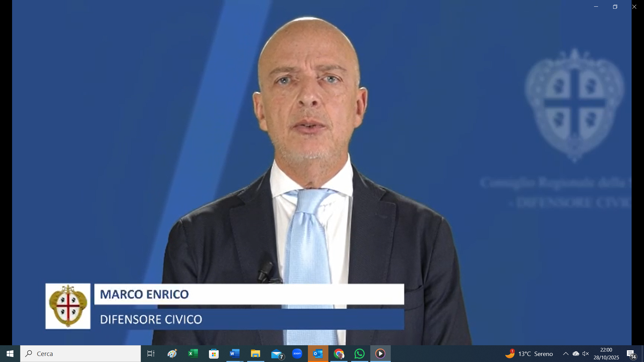Open Excel from the taskbar
This screenshot has width=644, height=362.
[x=193, y=354]
